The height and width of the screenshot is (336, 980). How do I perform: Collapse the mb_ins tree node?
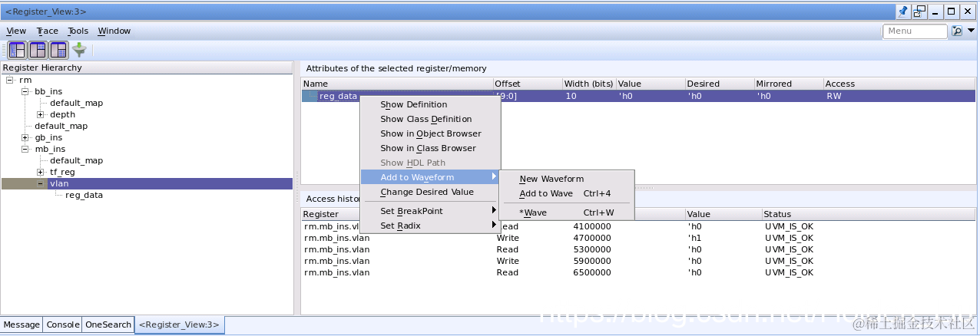25,149
